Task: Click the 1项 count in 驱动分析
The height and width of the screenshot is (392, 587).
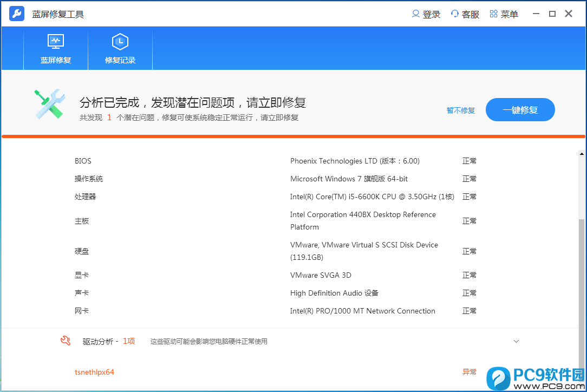Action: [x=129, y=341]
